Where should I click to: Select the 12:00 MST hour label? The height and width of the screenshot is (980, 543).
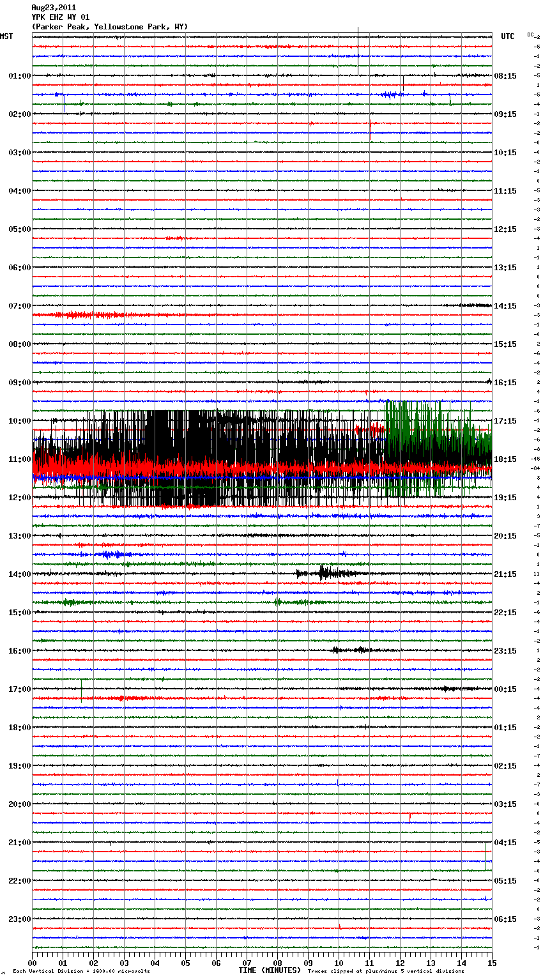[20, 498]
